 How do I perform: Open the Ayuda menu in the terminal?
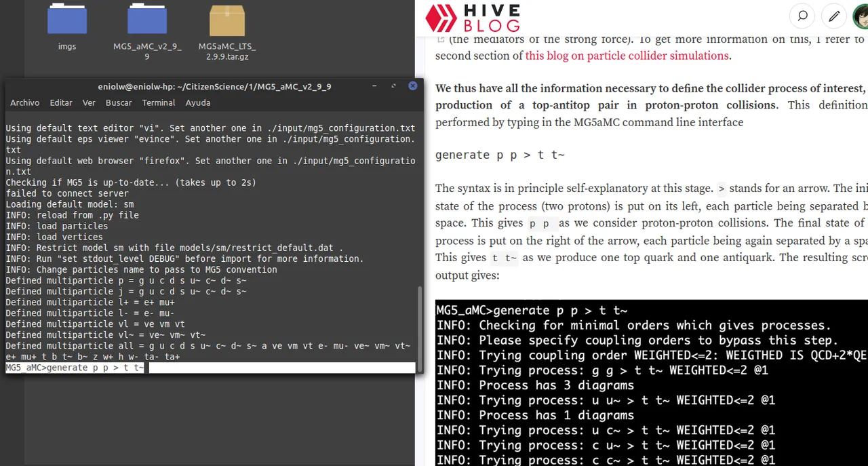coord(198,102)
